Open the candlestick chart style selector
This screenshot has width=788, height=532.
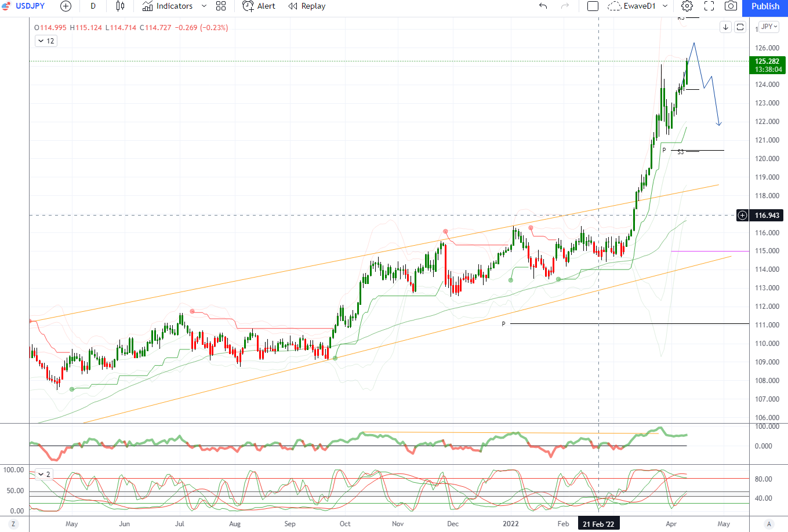tap(120, 6)
